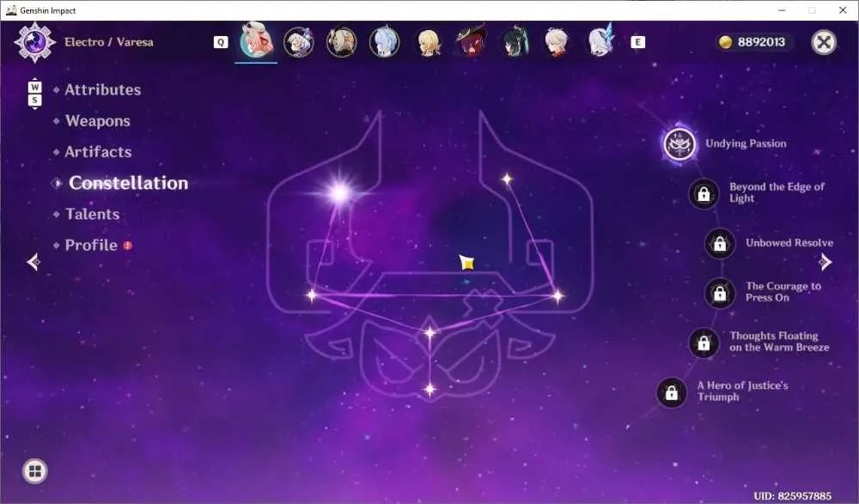View the Profile section
The image size is (859, 504).
[91, 246]
